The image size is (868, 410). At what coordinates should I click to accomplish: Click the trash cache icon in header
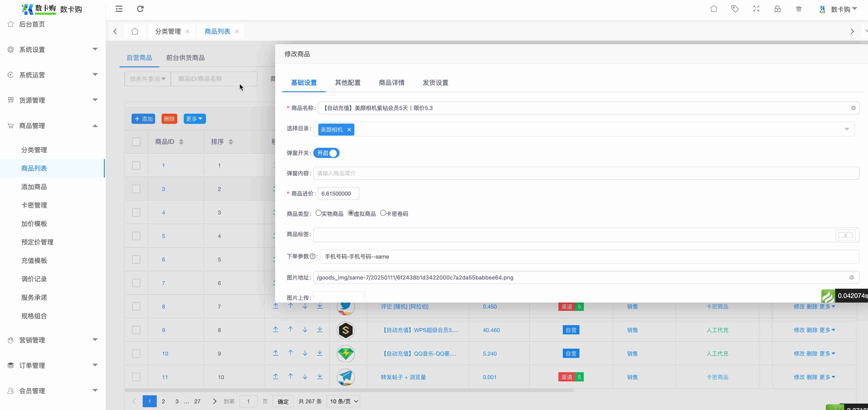pyautogui.click(x=799, y=9)
